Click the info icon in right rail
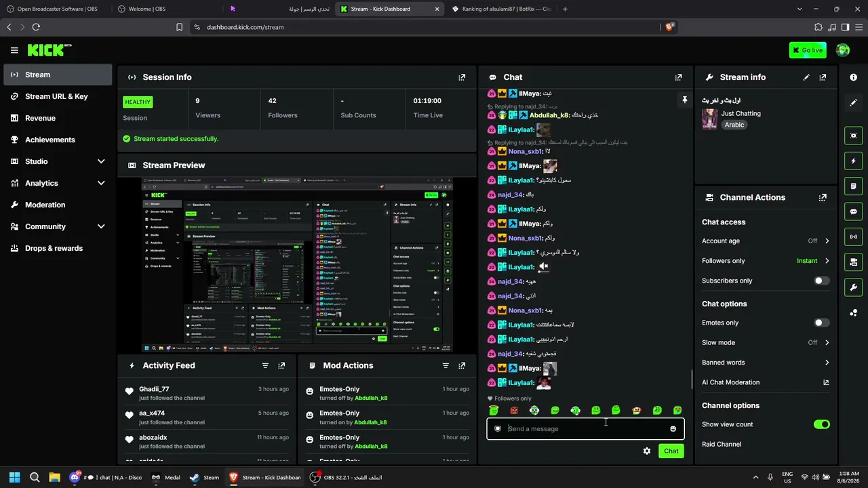Screen dimensions: 868x488 coord(853,77)
